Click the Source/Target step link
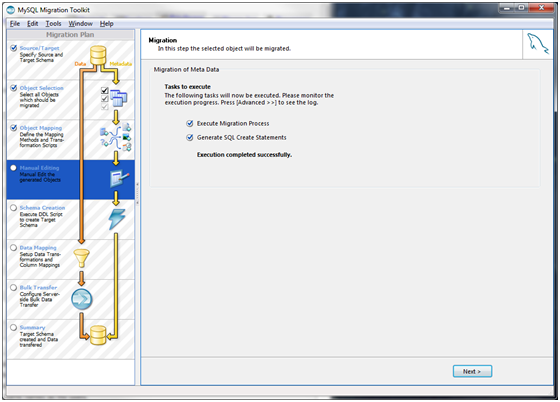 click(40, 48)
